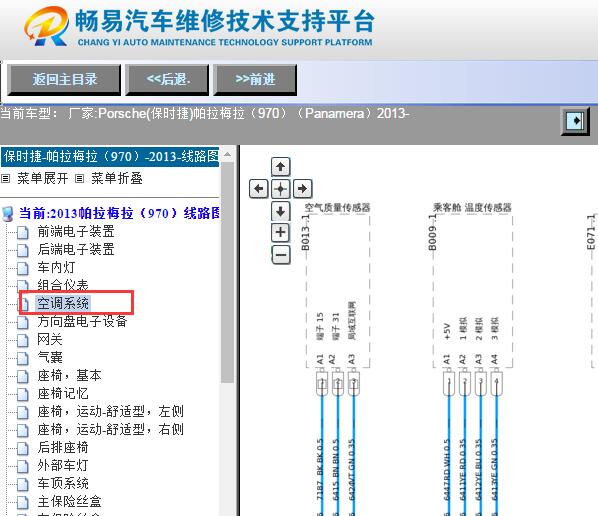Open 后端电子装置 wiring diagram
The width and height of the screenshot is (598, 516).
point(76,249)
